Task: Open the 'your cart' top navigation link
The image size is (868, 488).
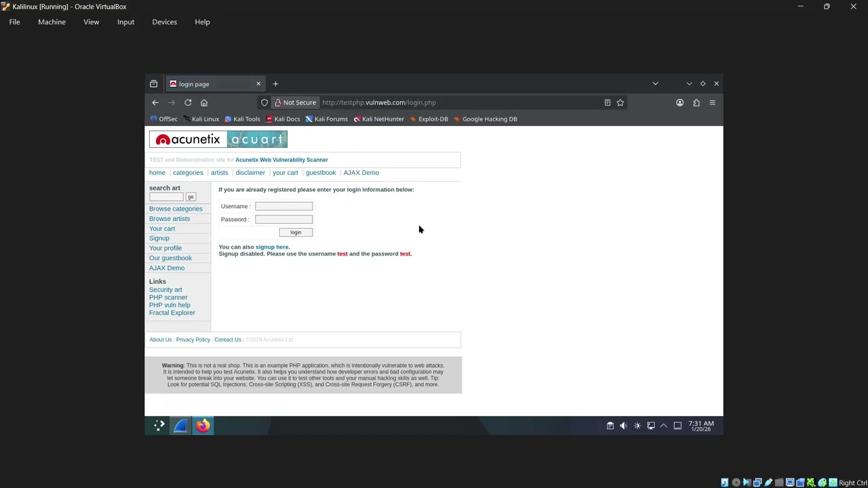Action: pyautogui.click(x=285, y=173)
